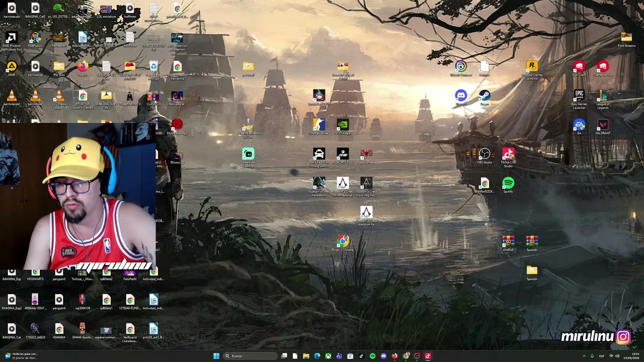The width and height of the screenshot is (644, 362).
Task: Open the VALORANT desktop icon
Action: click(x=603, y=127)
